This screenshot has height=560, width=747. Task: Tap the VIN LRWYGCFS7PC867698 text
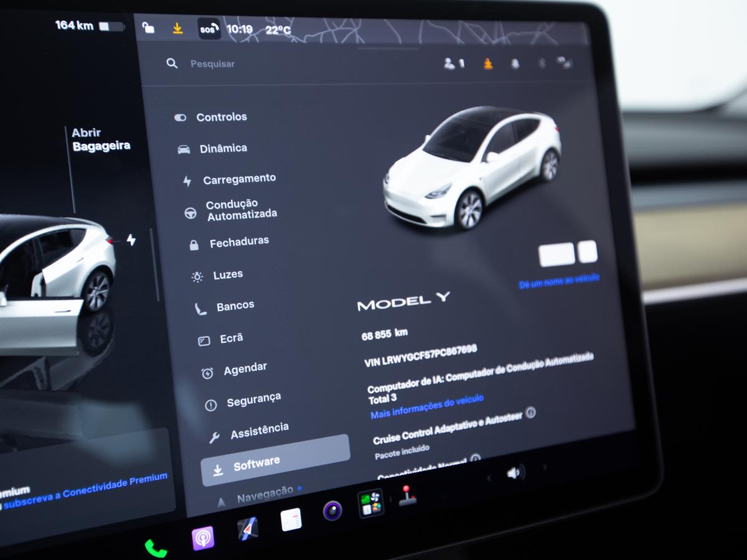pyautogui.click(x=420, y=356)
